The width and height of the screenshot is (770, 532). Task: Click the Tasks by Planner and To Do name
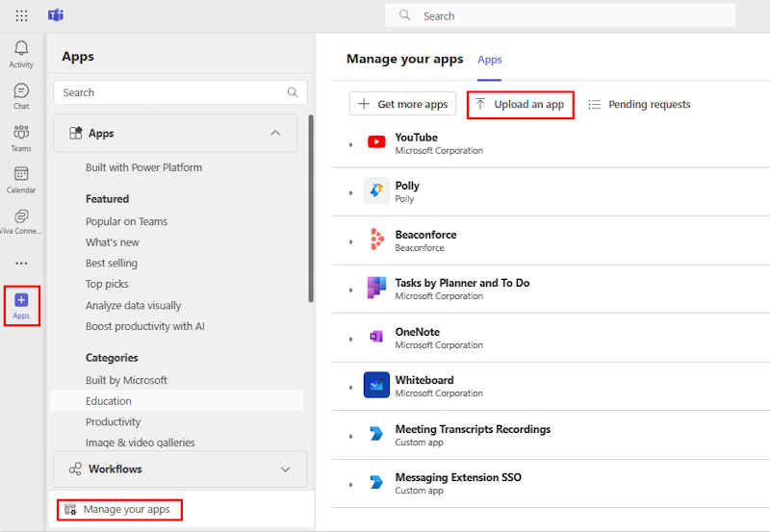(x=462, y=283)
